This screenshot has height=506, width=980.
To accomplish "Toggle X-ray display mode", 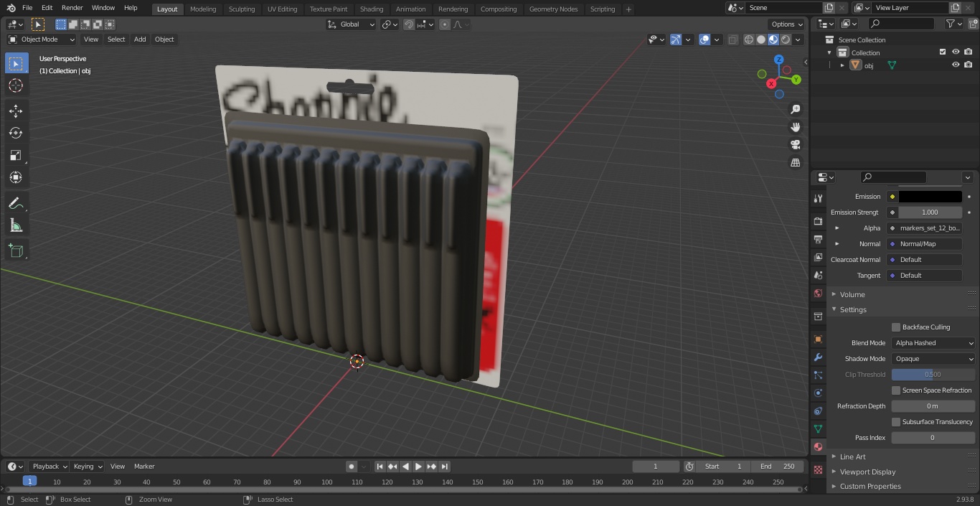I will (x=732, y=39).
